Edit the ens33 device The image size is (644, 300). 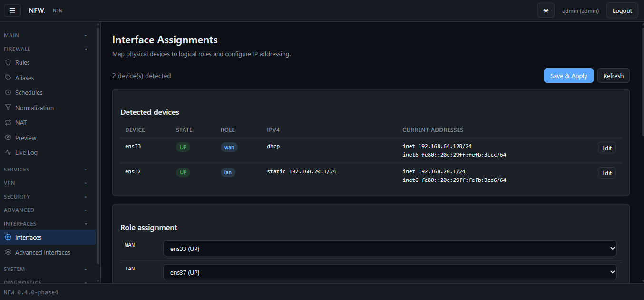606,148
